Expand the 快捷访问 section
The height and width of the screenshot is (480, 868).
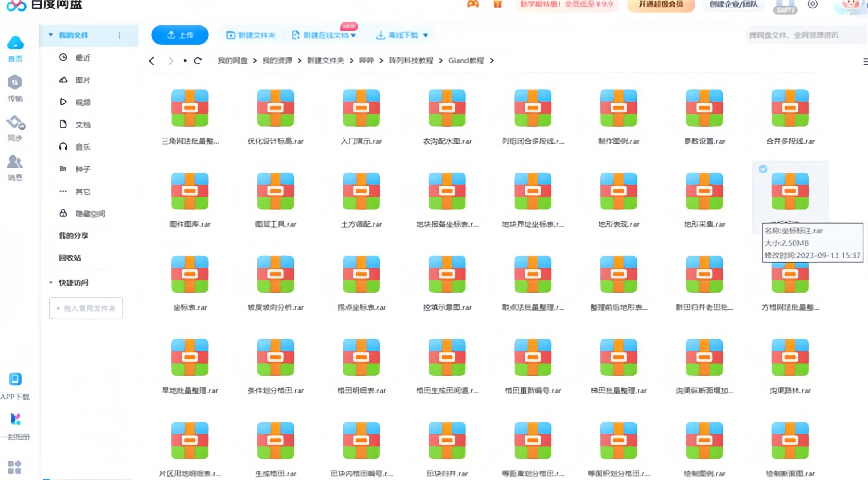51,283
